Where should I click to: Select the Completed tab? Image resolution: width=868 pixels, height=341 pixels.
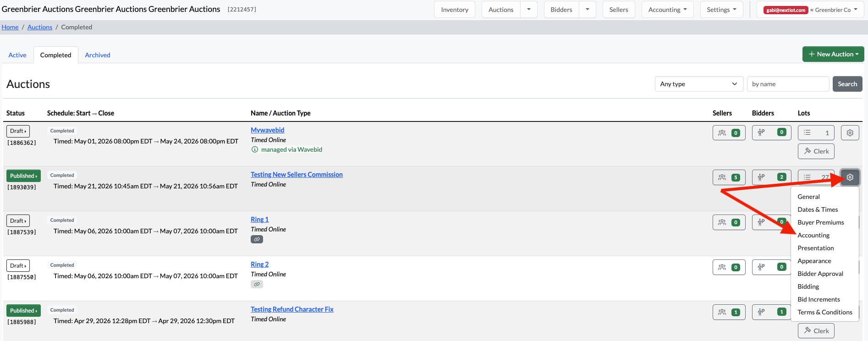[55, 55]
